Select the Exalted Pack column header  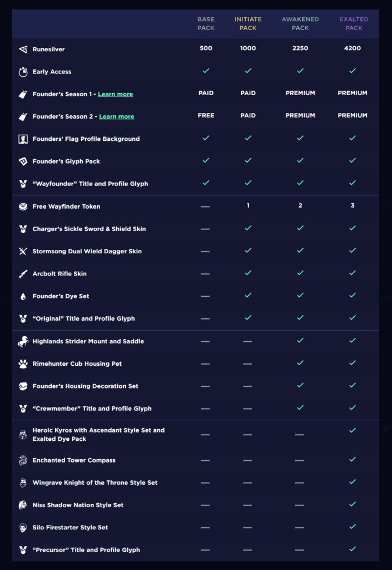[x=354, y=23]
